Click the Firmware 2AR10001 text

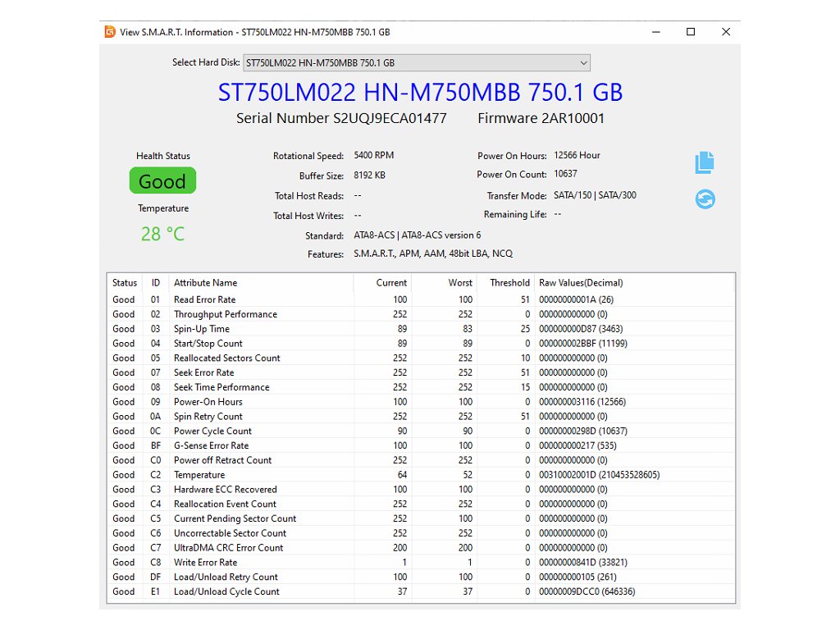click(541, 118)
